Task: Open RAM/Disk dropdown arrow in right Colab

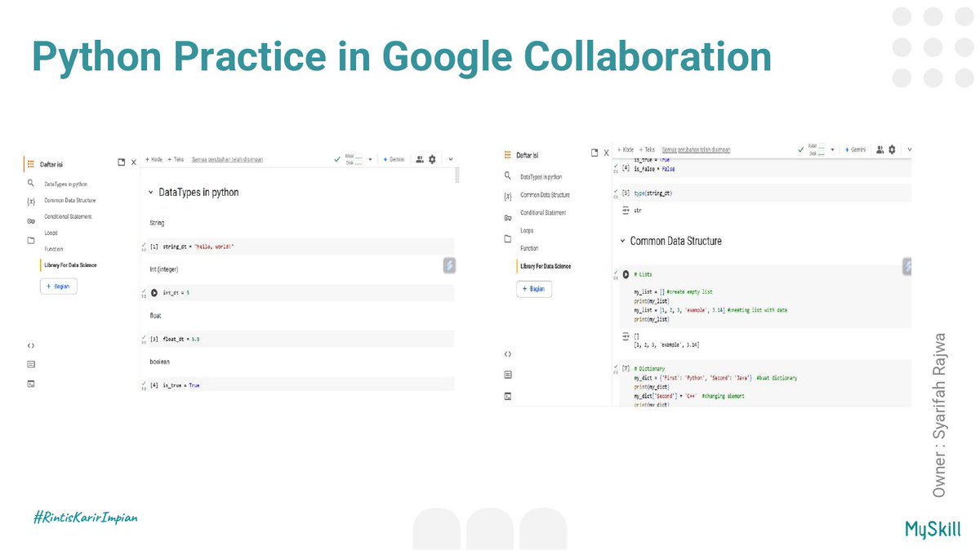Action: pos(832,150)
